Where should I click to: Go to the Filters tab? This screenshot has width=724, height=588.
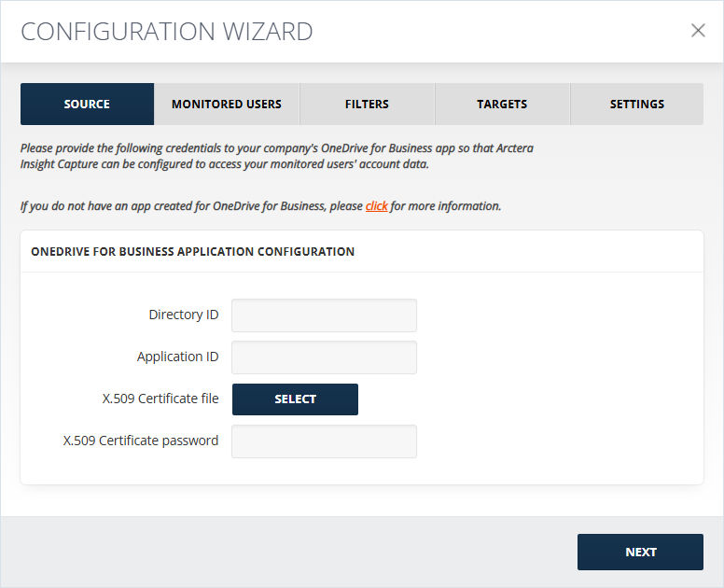(367, 104)
